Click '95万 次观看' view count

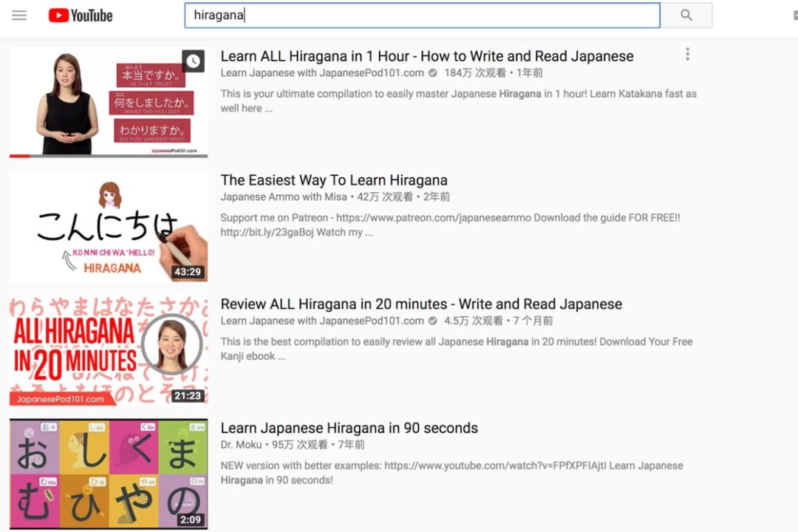pos(300,445)
